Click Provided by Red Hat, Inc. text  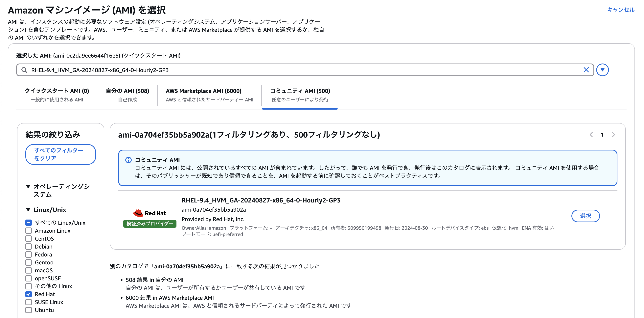click(x=213, y=219)
